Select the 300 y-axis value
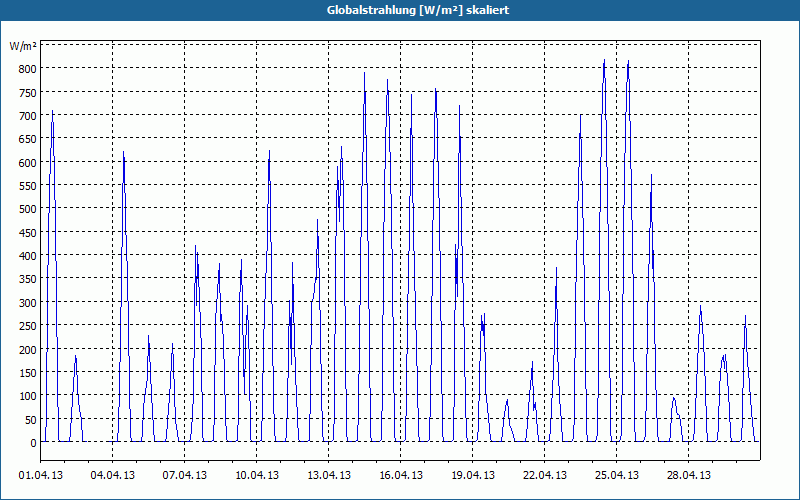The height and width of the screenshot is (500, 800). pyautogui.click(x=27, y=303)
